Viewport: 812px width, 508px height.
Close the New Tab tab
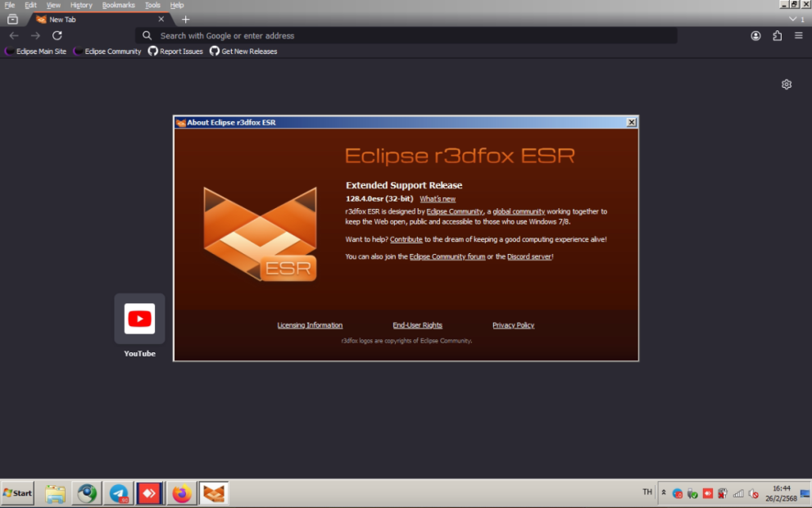[x=161, y=19]
